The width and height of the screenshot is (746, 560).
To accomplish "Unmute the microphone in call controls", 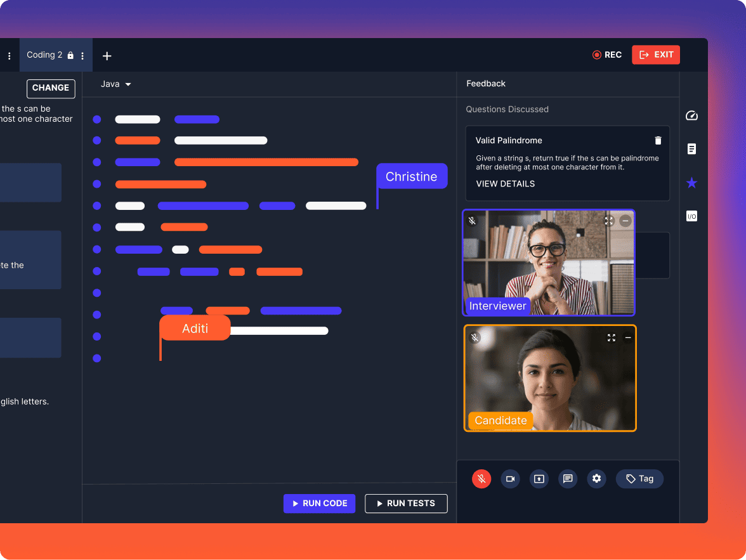I will pos(481,479).
